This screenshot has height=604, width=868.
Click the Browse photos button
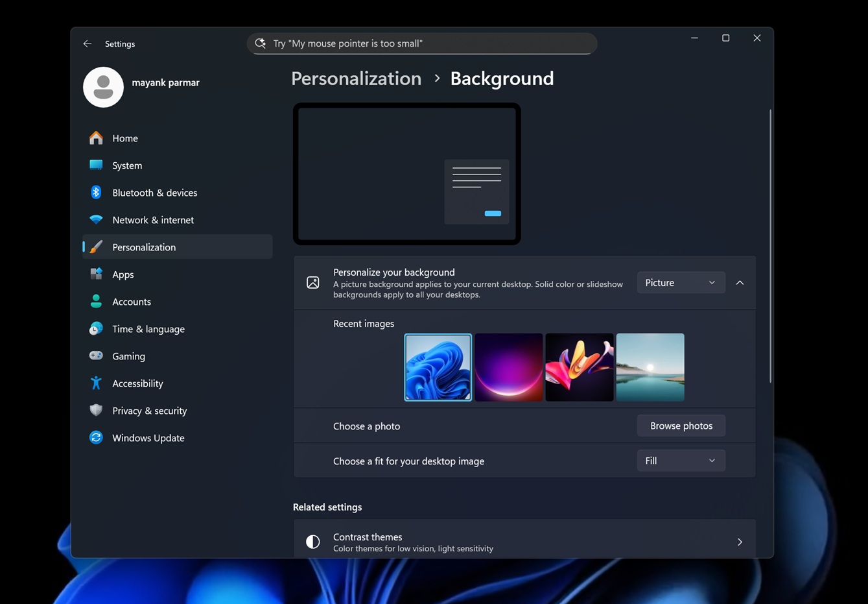(x=681, y=425)
